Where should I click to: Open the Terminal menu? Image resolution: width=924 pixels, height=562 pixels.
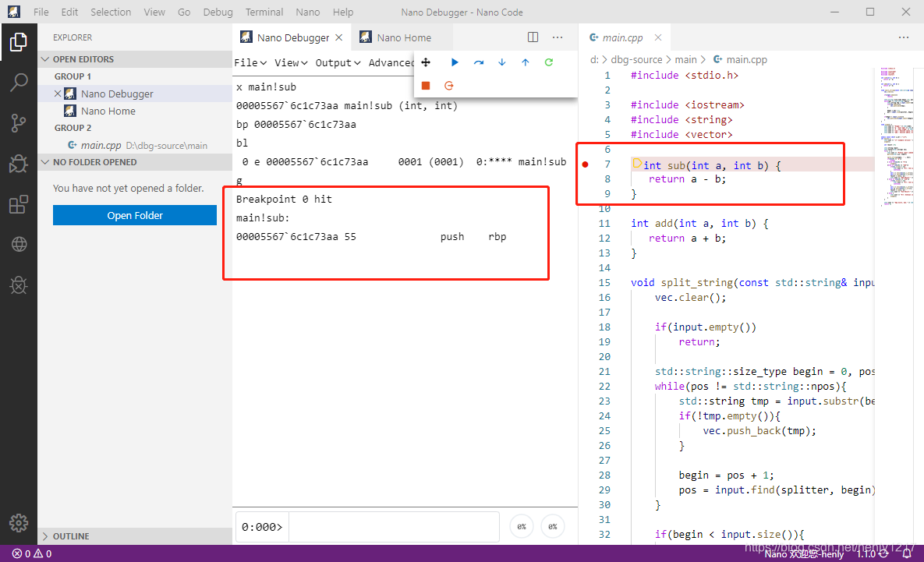pos(264,12)
